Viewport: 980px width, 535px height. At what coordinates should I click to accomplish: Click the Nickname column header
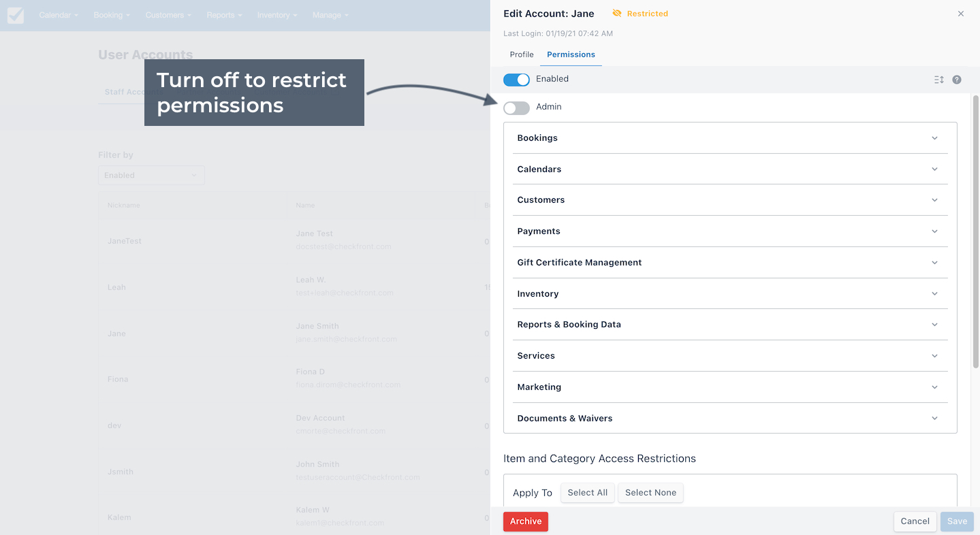(x=123, y=205)
